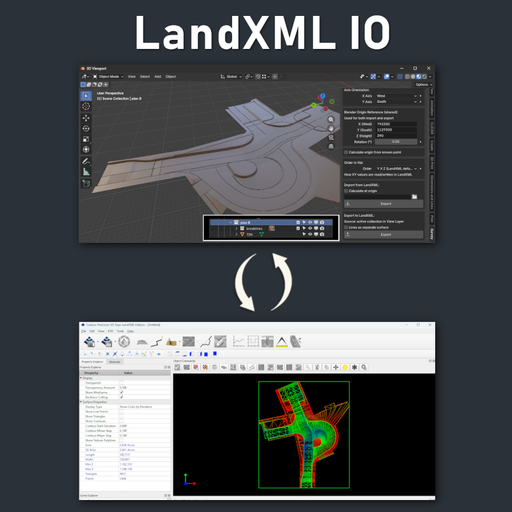This screenshot has width=512, height=512.
Task: Switch to the Materials tab
Action: (x=115, y=362)
